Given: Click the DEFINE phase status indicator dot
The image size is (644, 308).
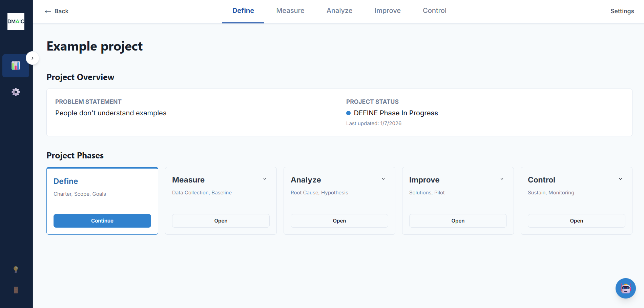Looking at the screenshot, I should pyautogui.click(x=348, y=113).
